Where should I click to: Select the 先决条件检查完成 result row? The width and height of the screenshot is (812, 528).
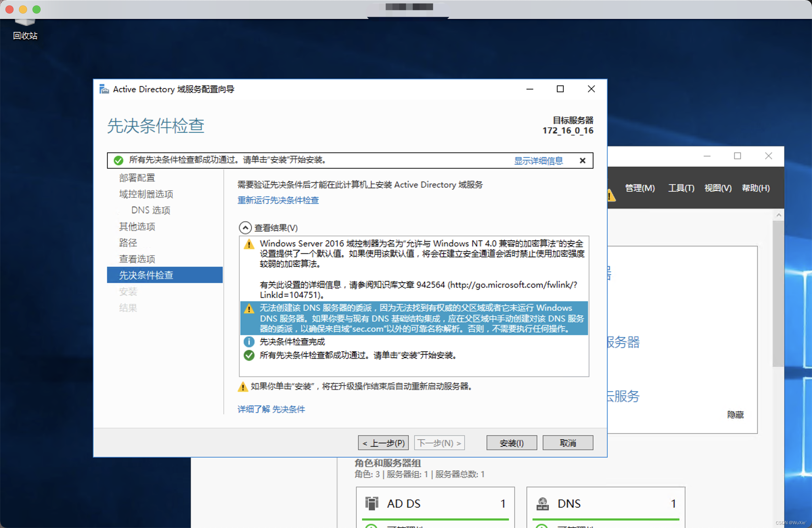pyautogui.click(x=414, y=342)
